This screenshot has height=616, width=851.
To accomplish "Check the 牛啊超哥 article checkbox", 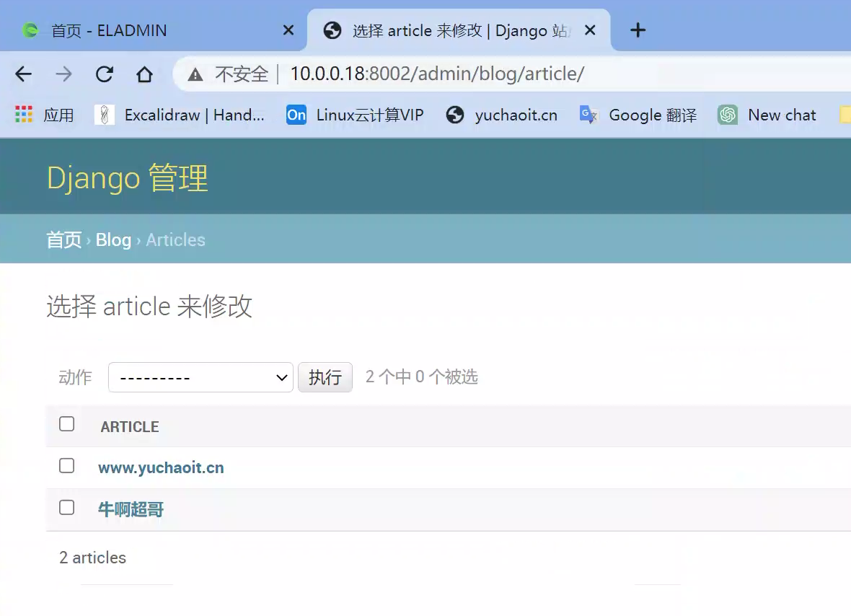I will (x=67, y=508).
